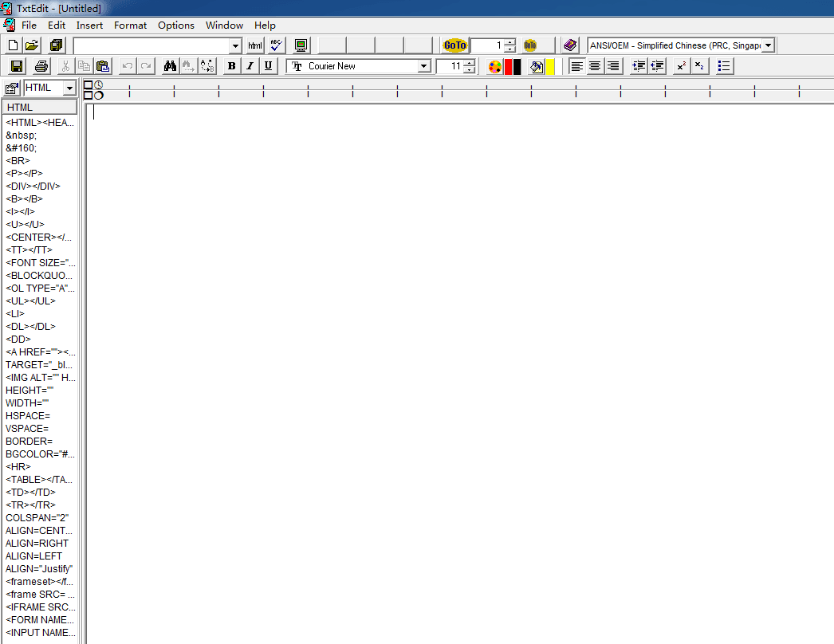The width and height of the screenshot is (834, 644).
Task: Open the font color palette icon
Action: [494, 66]
